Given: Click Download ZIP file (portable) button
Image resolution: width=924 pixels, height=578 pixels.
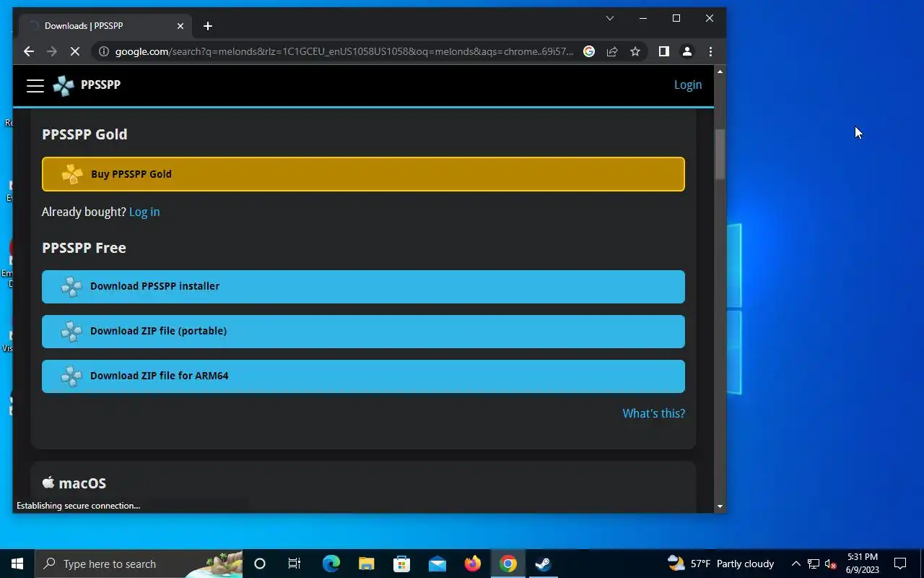Looking at the screenshot, I should click(363, 332).
